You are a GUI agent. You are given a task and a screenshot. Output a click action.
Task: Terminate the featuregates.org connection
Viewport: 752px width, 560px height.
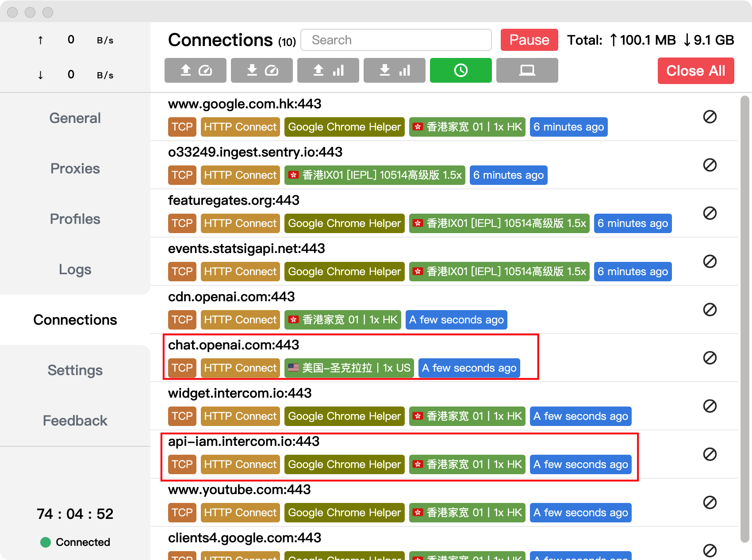tap(710, 213)
